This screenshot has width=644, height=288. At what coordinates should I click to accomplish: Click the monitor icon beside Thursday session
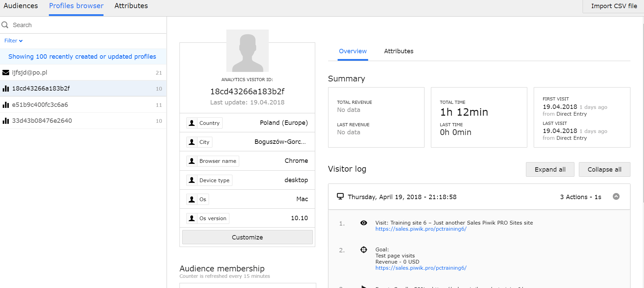click(x=340, y=197)
